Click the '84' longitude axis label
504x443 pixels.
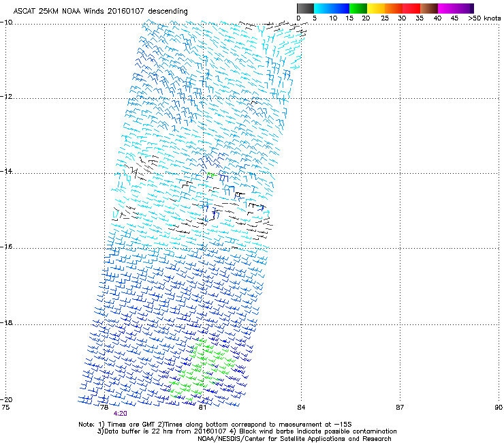tap(301, 408)
